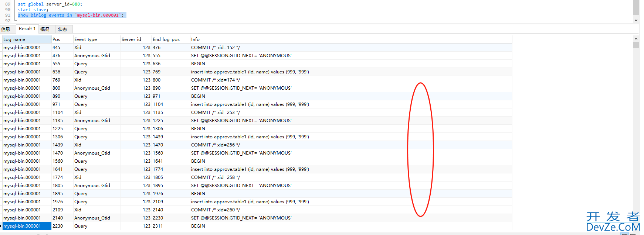
Task: Click result grid scrollbar up arrow
Action: [636, 38]
